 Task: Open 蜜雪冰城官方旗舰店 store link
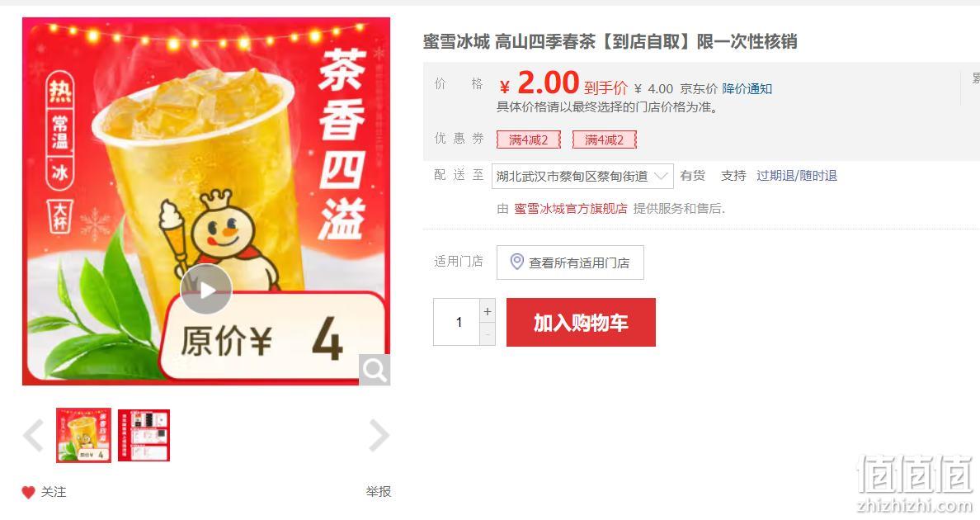(x=571, y=209)
